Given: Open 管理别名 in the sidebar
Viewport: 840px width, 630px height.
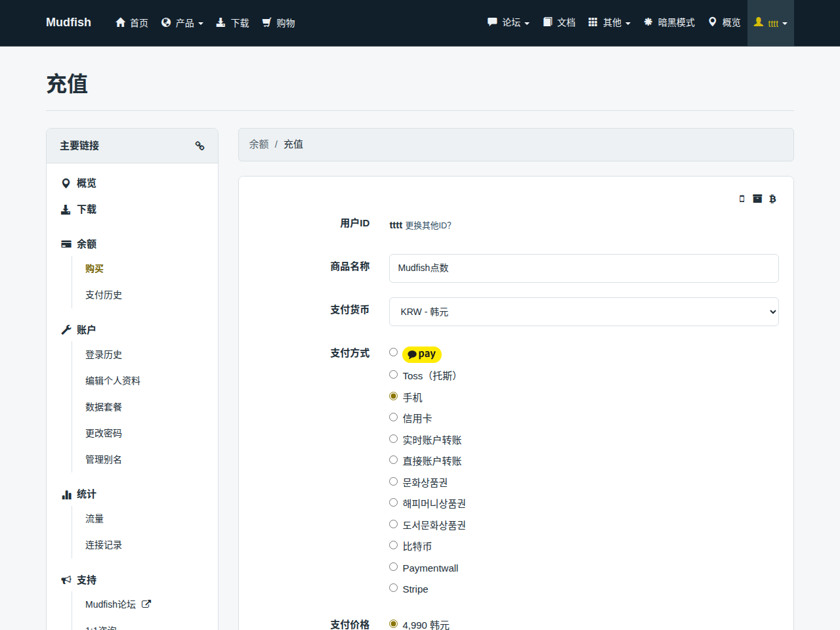Looking at the screenshot, I should coord(104,460).
